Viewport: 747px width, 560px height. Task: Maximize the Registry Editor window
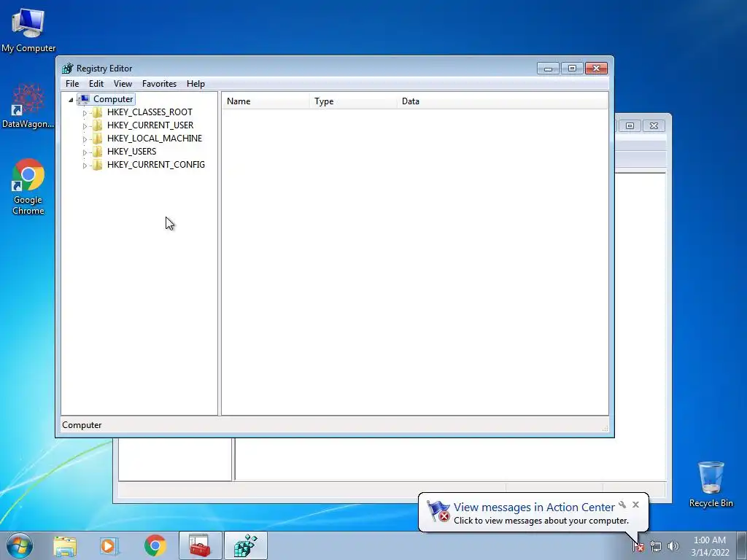coord(572,69)
